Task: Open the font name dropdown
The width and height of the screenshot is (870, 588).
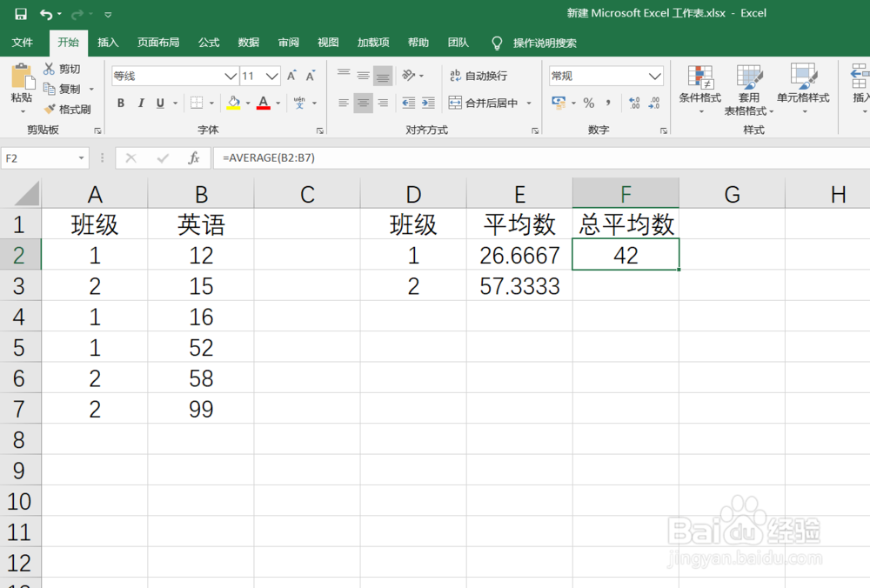Action: (x=230, y=76)
